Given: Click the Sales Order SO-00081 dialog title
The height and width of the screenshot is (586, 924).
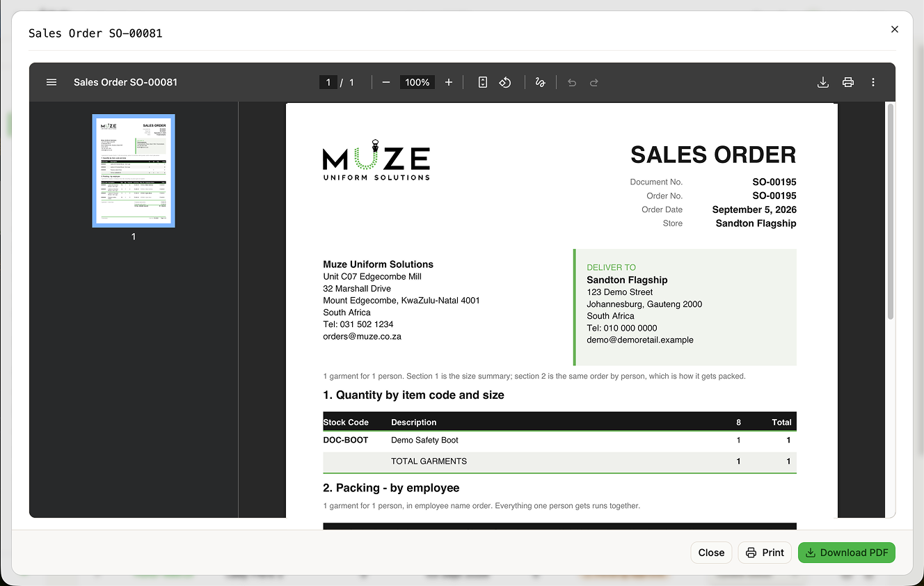Looking at the screenshot, I should coord(95,33).
